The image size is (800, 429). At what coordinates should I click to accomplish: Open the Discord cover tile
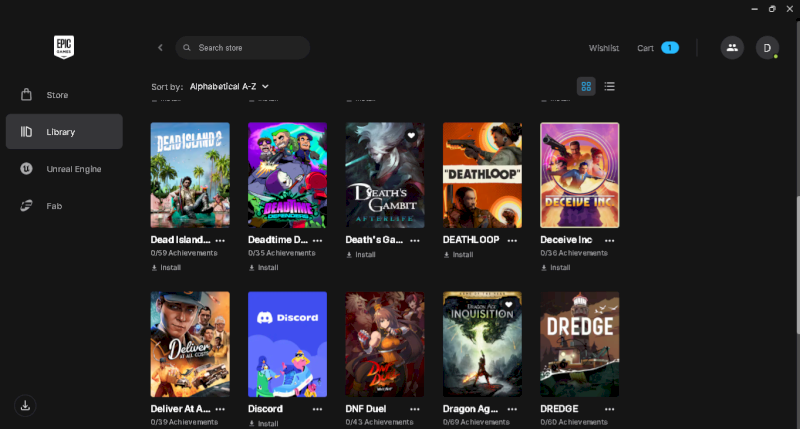[287, 344]
